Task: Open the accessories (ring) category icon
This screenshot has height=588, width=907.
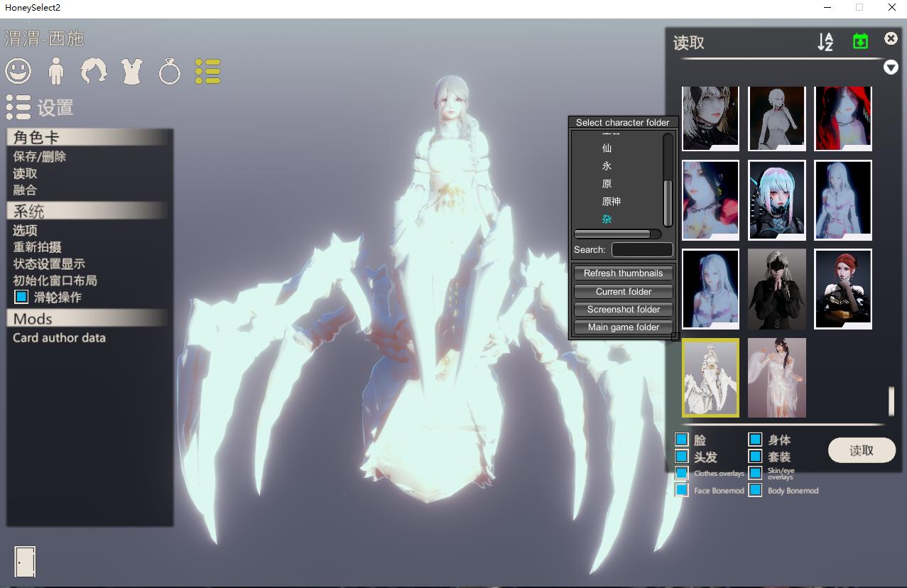Action: (x=169, y=71)
